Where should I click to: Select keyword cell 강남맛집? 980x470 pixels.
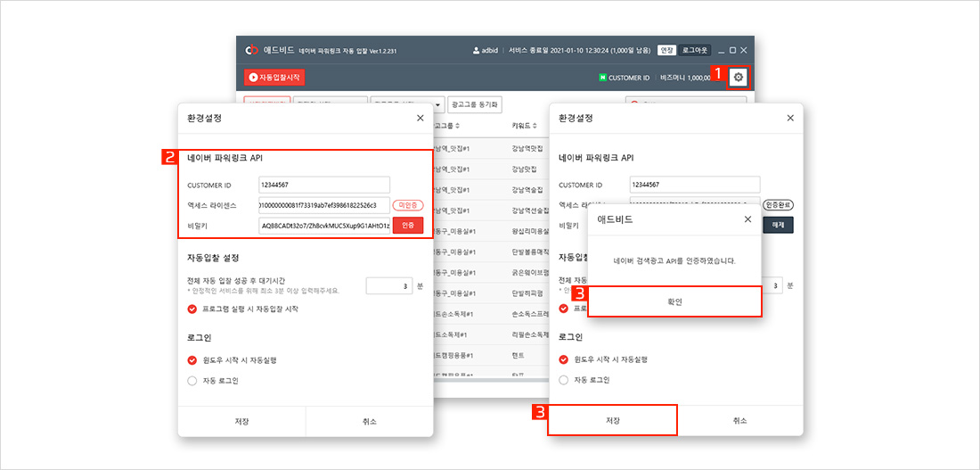point(526,169)
